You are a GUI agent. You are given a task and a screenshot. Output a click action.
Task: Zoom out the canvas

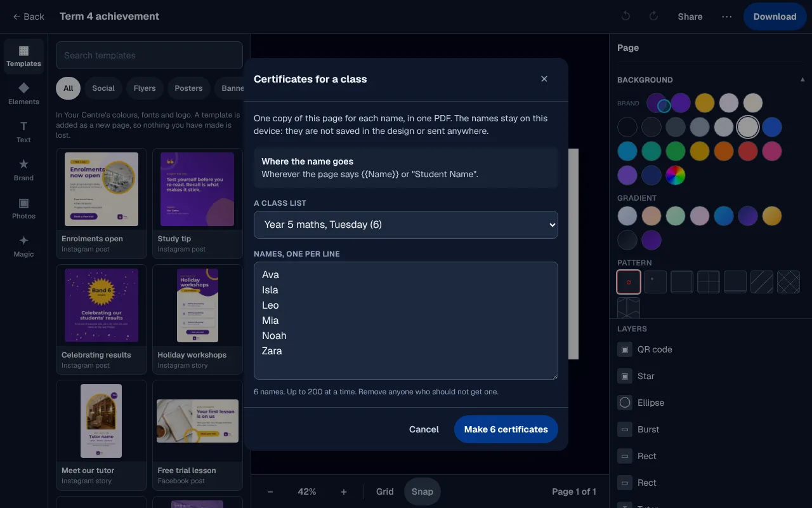[x=270, y=491]
